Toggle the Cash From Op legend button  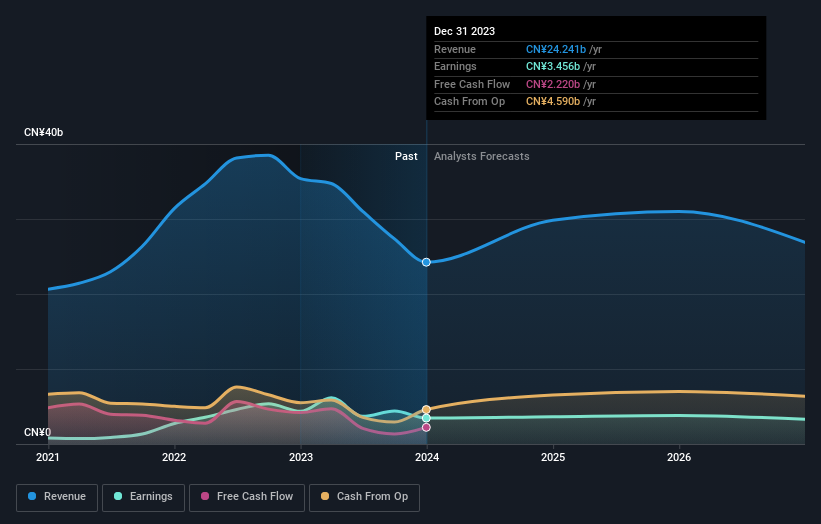click(x=364, y=497)
